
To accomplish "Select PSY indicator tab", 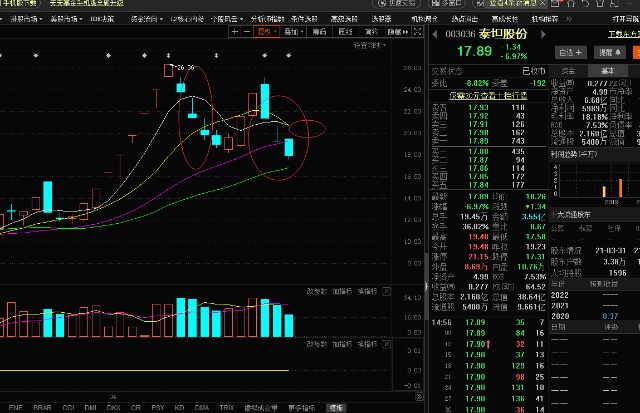I will coord(158,408).
